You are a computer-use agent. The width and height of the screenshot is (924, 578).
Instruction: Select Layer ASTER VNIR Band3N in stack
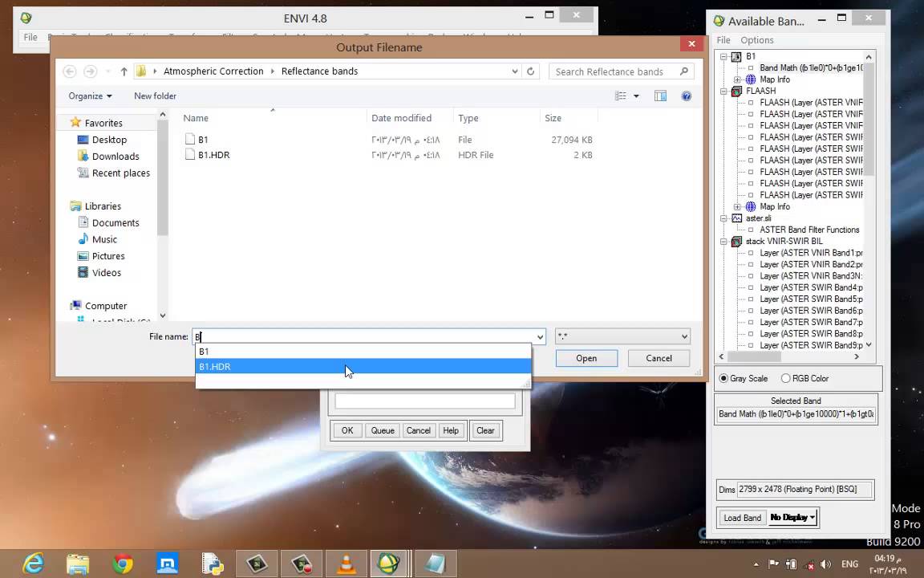point(811,275)
